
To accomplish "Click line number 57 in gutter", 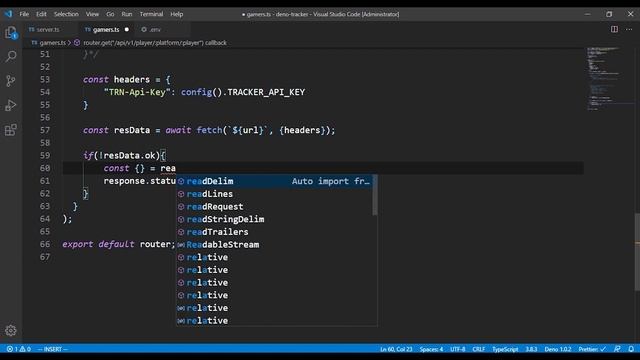I will pos(45,130).
